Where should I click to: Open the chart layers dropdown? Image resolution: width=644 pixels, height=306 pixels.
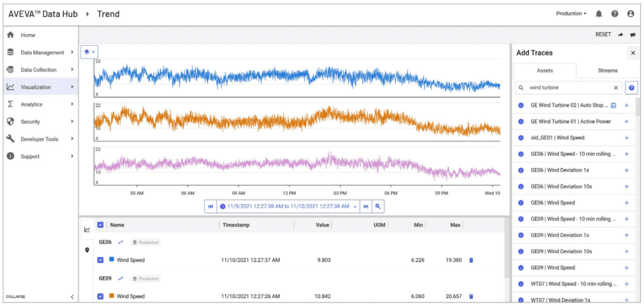coord(89,52)
